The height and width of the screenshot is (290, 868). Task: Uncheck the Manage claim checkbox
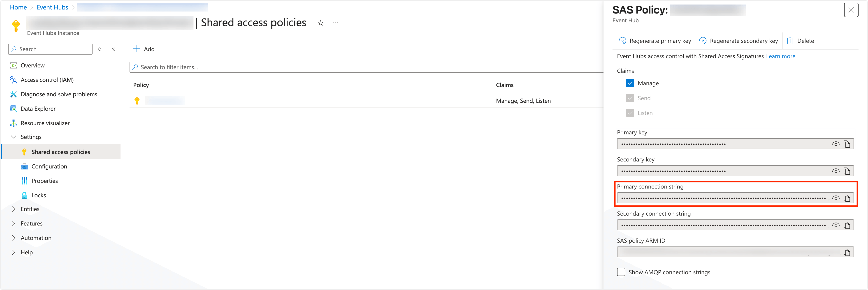point(630,83)
